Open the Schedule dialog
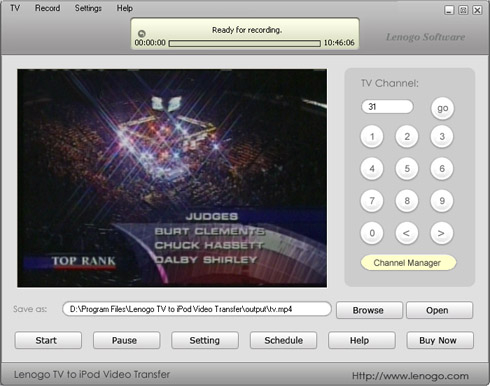 pyautogui.click(x=284, y=340)
